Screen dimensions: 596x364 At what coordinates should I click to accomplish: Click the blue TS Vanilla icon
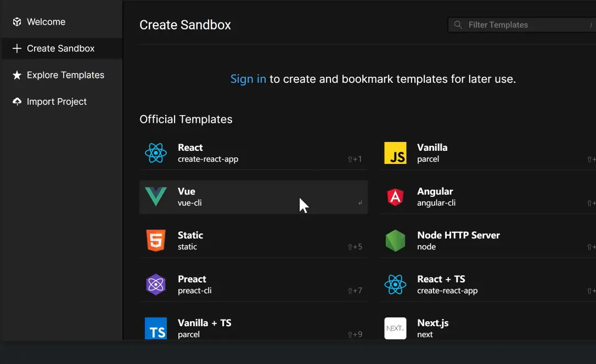[156, 328]
